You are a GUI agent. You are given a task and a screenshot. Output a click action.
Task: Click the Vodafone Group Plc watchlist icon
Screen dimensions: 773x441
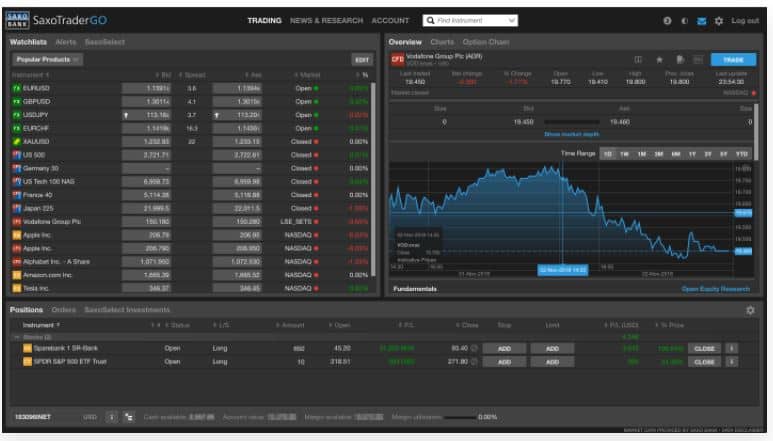pyautogui.click(x=17, y=222)
